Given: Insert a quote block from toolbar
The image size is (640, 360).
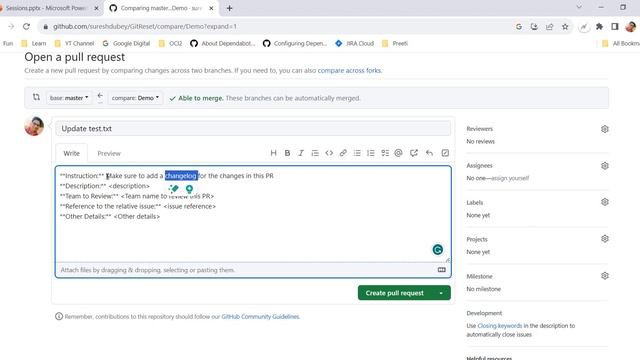Looking at the screenshot, I should pyautogui.click(x=315, y=153).
